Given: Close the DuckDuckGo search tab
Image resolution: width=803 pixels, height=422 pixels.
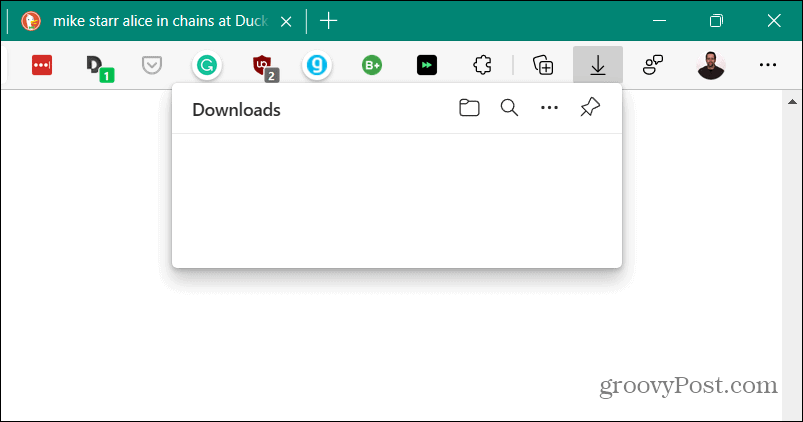Looking at the screenshot, I should pyautogui.click(x=287, y=20).
